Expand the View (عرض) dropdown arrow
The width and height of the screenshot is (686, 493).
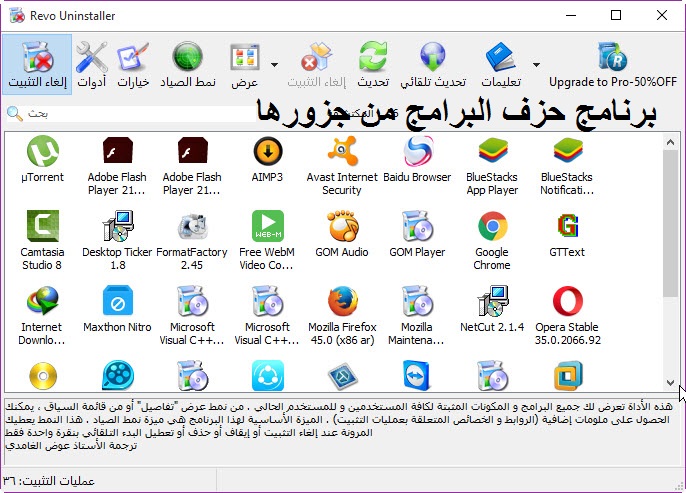tap(274, 65)
